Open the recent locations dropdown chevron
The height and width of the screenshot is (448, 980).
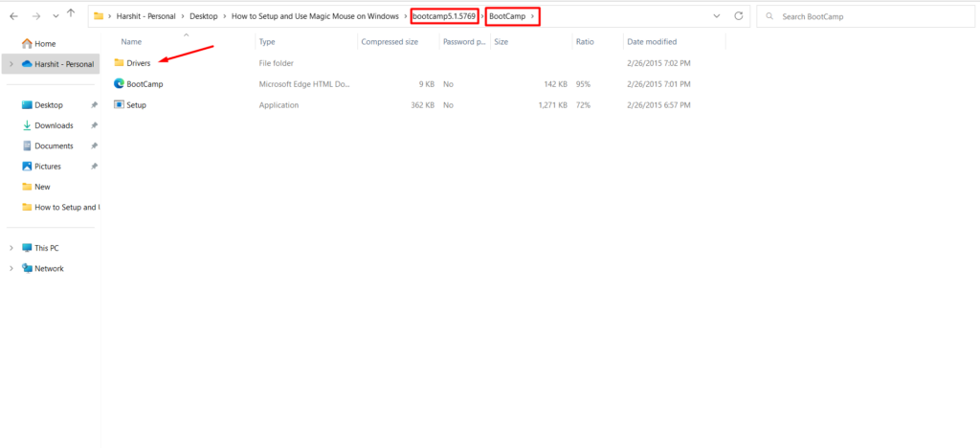(x=56, y=16)
